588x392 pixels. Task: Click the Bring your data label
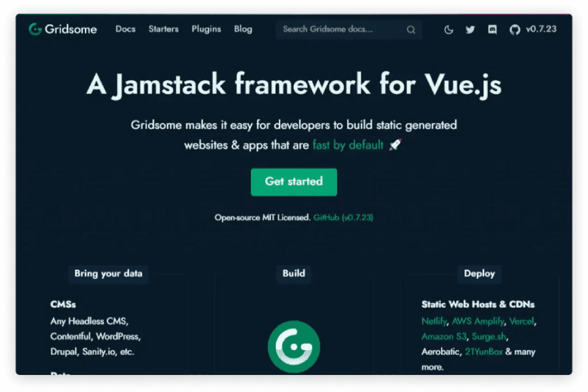coord(108,274)
